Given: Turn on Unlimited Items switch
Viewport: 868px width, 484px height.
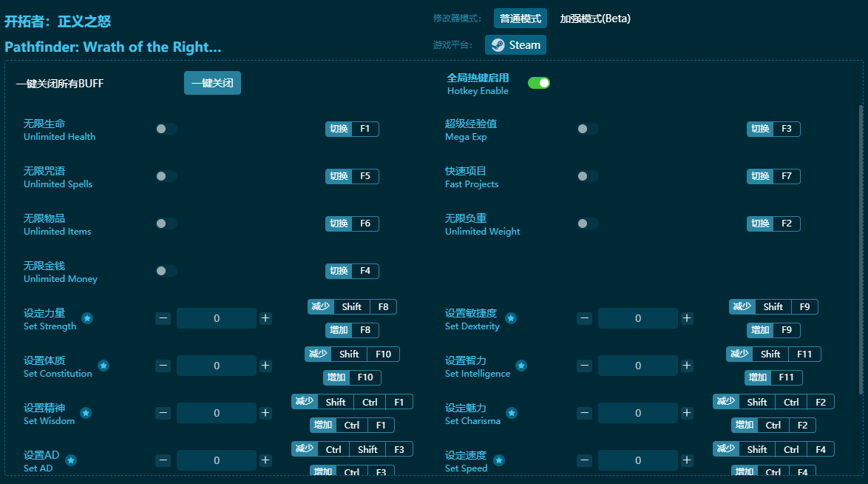Looking at the screenshot, I should click(x=166, y=223).
